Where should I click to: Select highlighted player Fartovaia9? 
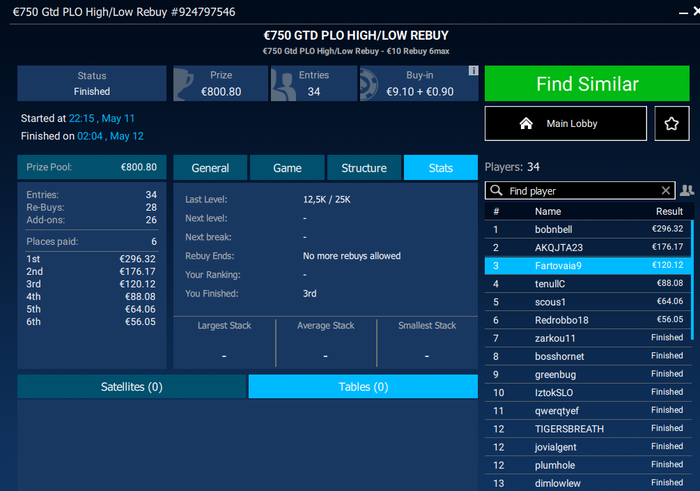pos(588,266)
